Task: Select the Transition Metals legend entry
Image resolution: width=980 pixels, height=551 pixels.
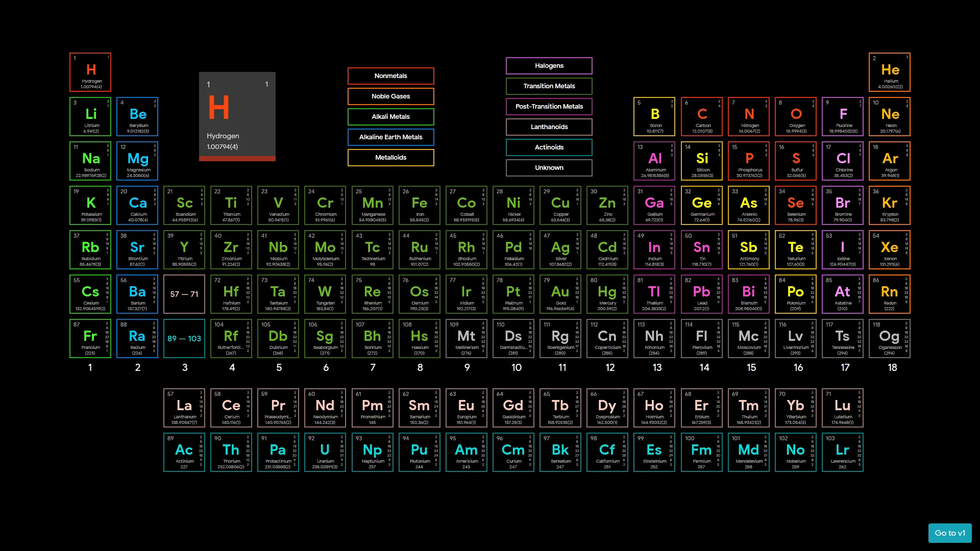Action: 549,86
